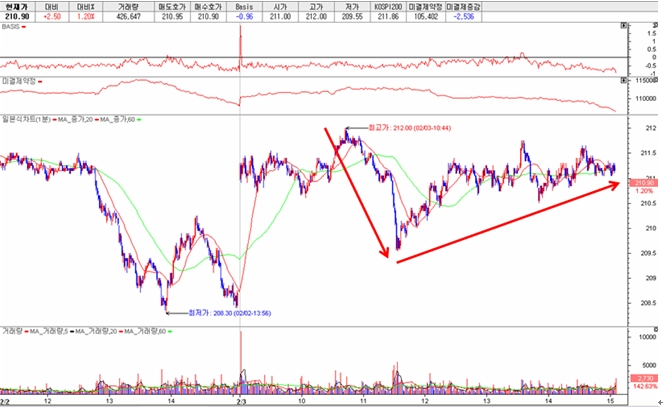This screenshot has height=407, width=663.
Task: Select the 매도호가 header cell
Action: tap(172, 6)
